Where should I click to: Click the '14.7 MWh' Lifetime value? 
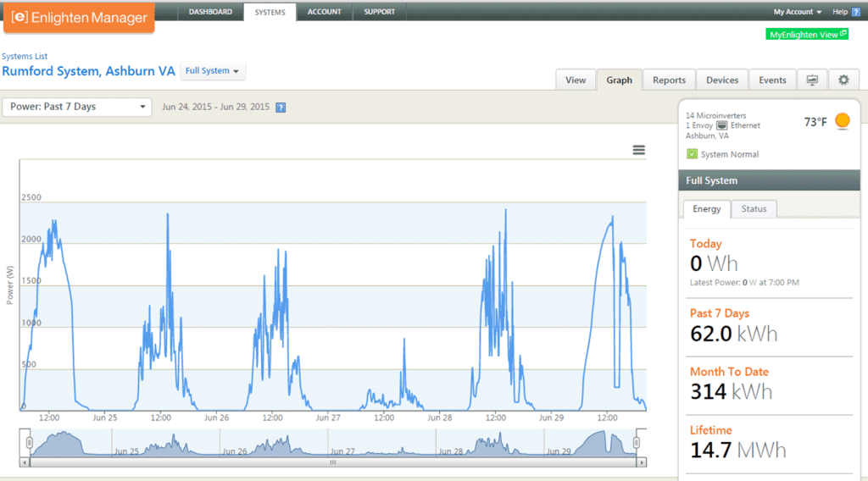[x=738, y=450]
